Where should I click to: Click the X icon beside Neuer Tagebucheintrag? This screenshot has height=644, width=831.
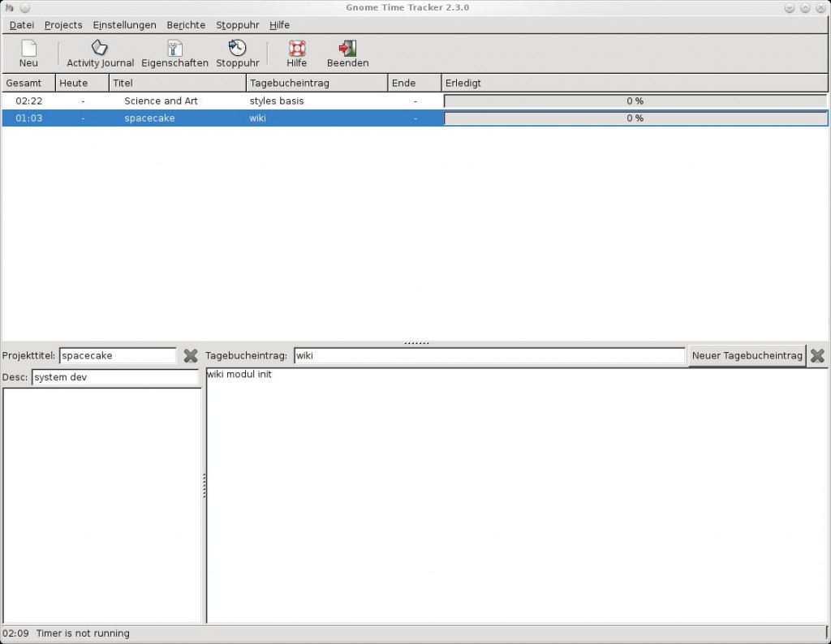[816, 355]
